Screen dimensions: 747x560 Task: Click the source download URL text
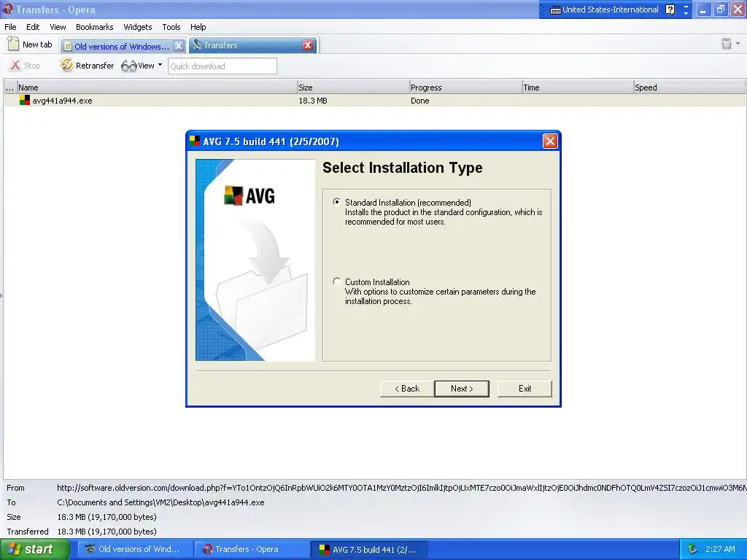(x=401, y=488)
